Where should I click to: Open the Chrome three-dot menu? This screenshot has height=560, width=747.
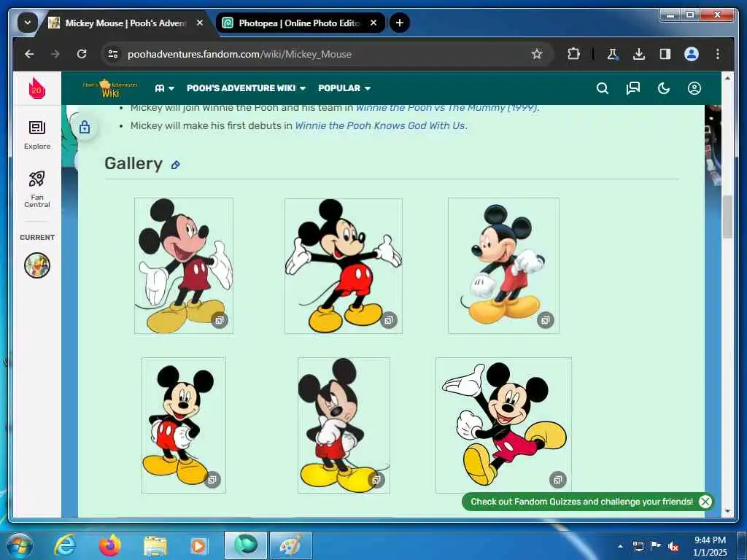coord(718,54)
